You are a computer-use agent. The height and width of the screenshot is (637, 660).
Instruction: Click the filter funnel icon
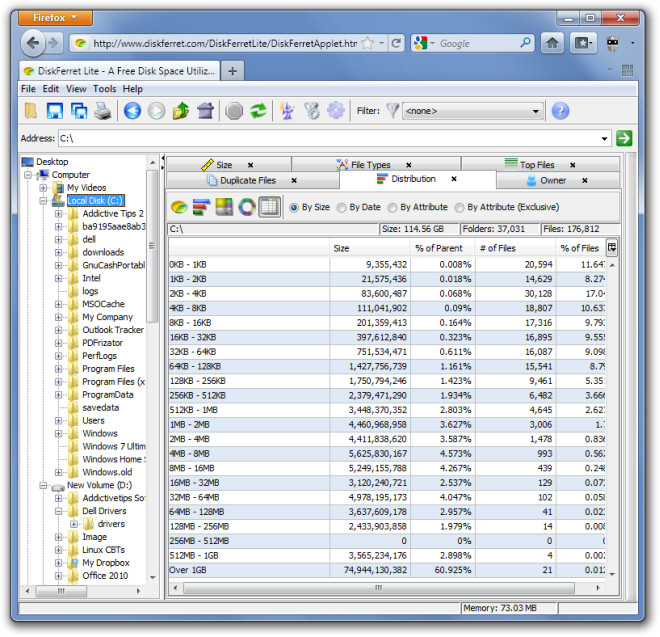393,111
